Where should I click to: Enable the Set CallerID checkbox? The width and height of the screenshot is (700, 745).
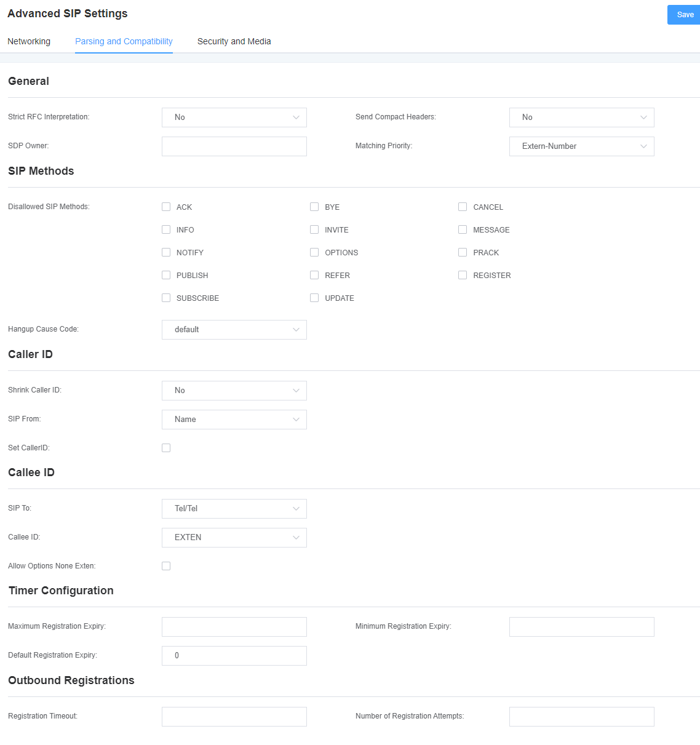(x=166, y=448)
